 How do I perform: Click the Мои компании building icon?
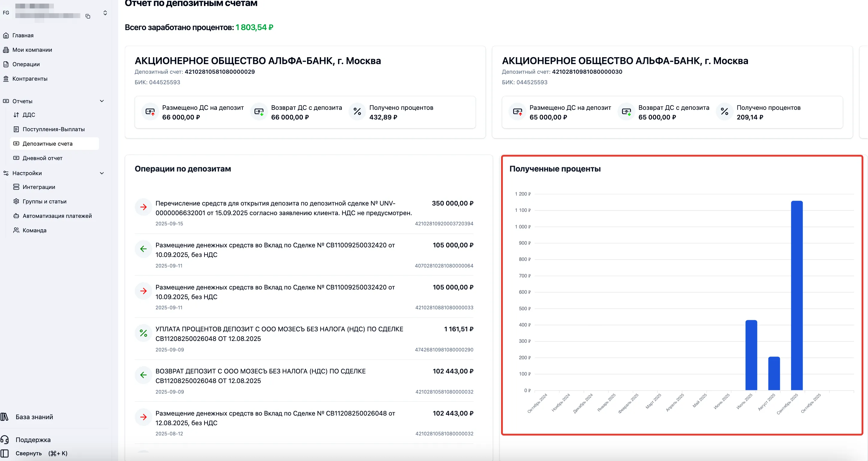[6, 50]
